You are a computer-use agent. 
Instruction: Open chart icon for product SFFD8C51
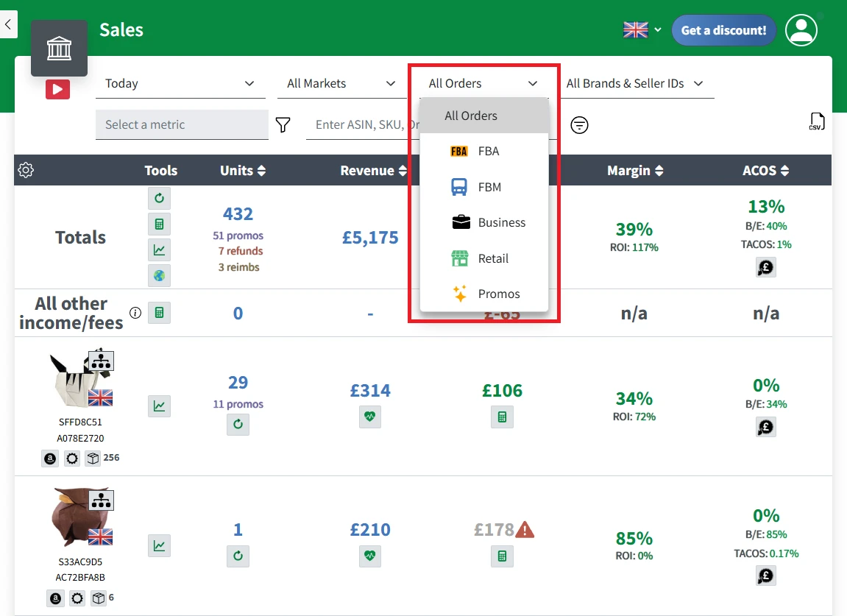point(160,406)
